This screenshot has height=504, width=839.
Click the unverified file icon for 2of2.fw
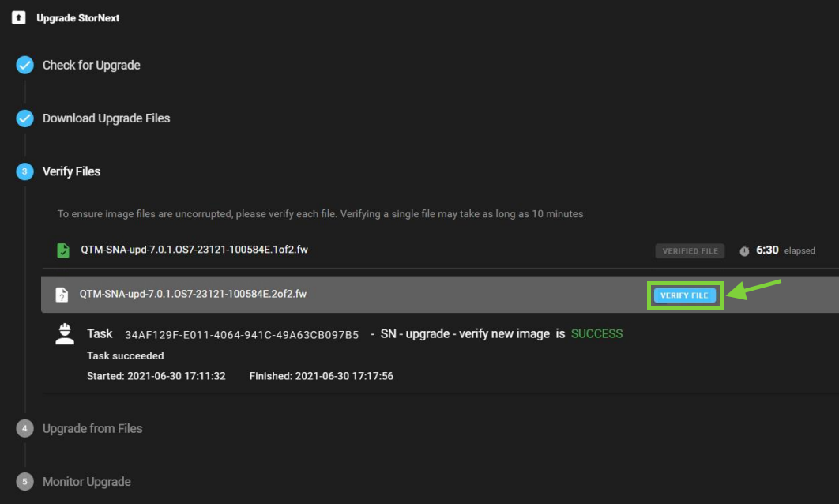pyautogui.click(x=62, y=295)
